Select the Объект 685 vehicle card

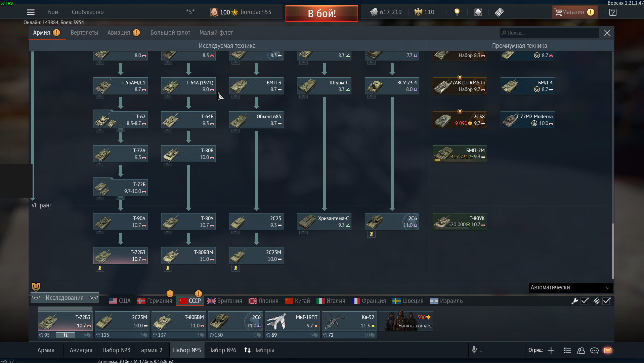tap(256, 120)
